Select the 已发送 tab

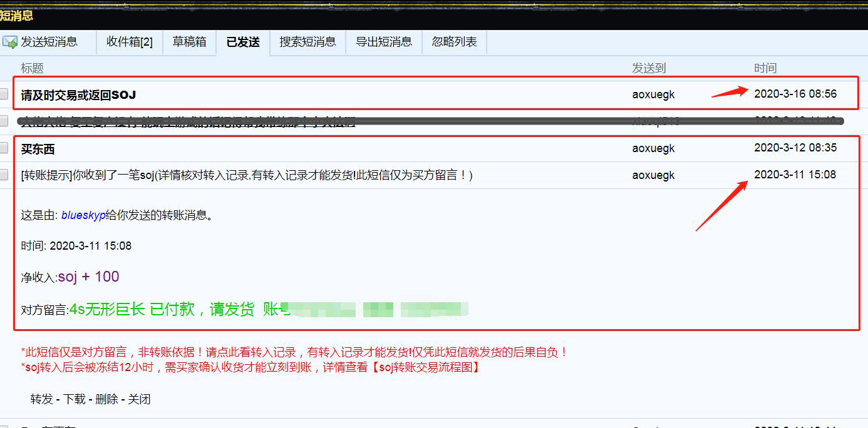click(x=243, y=42)
